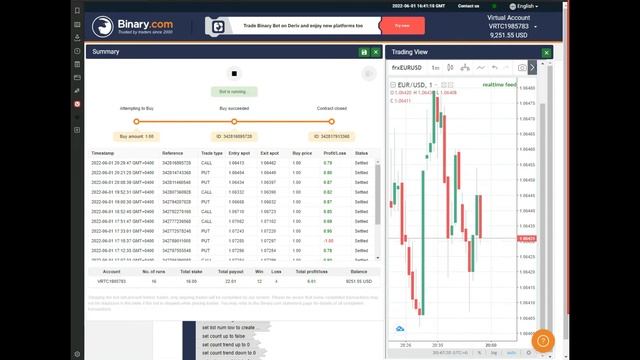Image resolution: width=640 pixels, height=360 pixels.
Task: Close the Trading View panel
Action: 546,52
